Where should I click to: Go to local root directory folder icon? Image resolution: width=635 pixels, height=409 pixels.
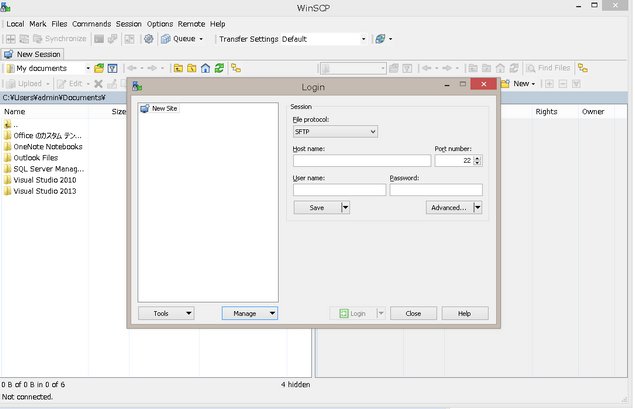point(192,68)
